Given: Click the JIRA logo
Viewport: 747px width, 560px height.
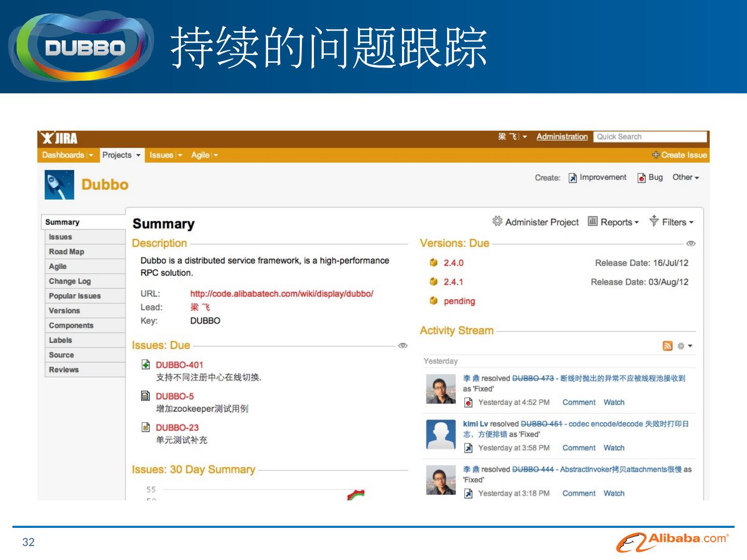Looking at the screenshot, I should click(60, 138).
